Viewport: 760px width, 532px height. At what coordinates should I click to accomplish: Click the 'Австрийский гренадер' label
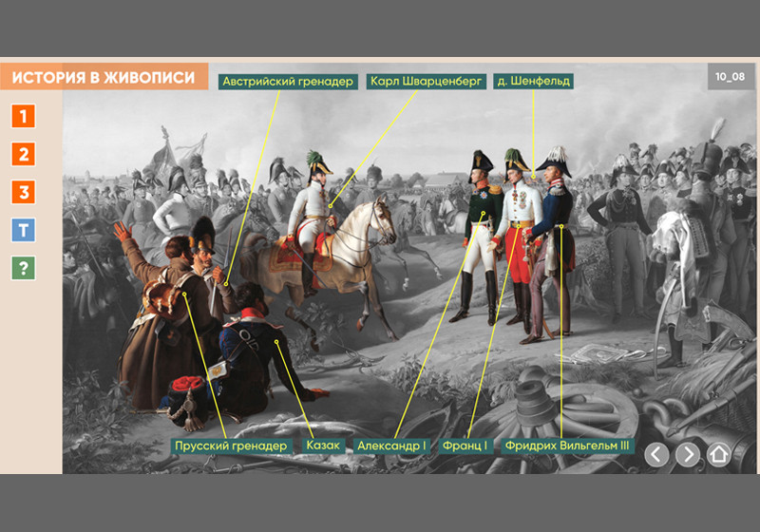(288, 82)
